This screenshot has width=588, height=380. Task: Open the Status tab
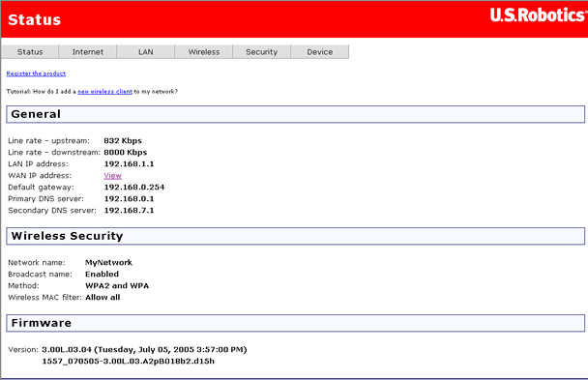[30, 51]
